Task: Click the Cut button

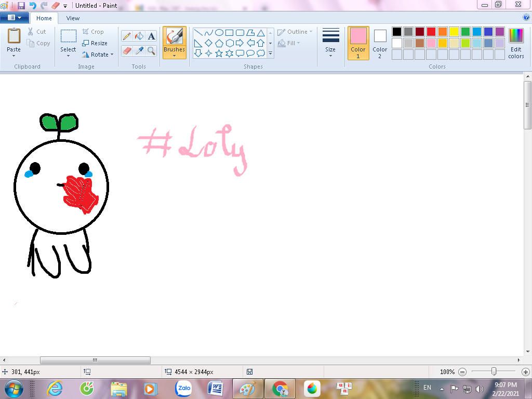Action: coord(37,32)
